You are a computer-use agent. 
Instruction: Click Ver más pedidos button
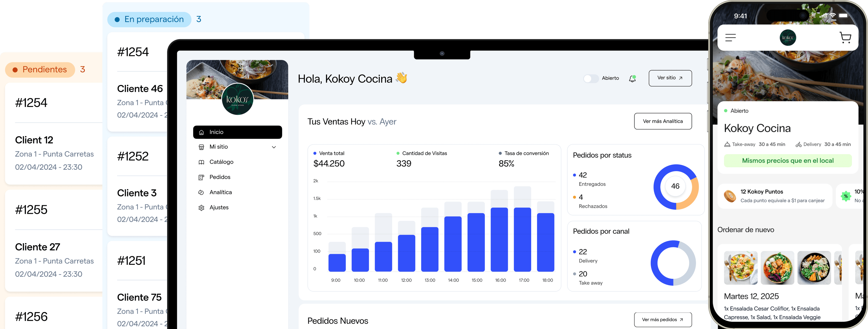[x=663, y=320]
